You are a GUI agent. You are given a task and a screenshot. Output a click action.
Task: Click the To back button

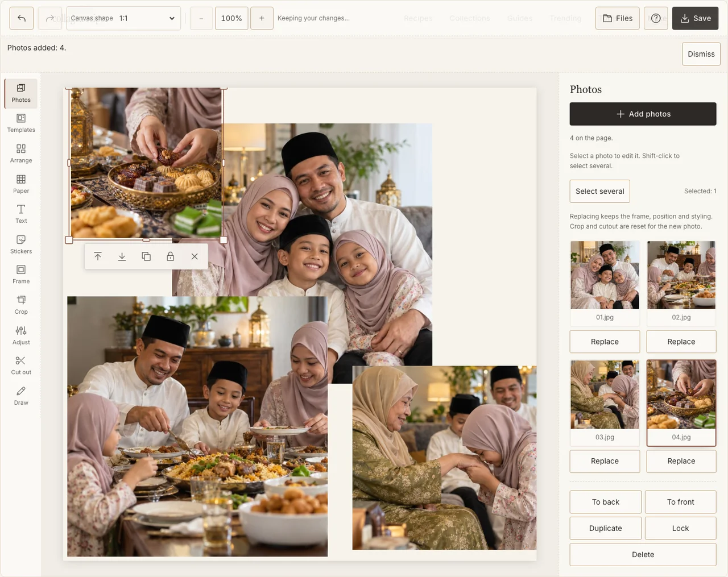[606, 502]
